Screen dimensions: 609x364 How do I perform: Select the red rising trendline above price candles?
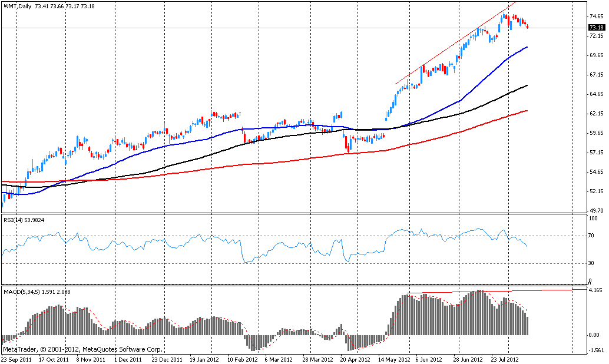click(455, 43)
